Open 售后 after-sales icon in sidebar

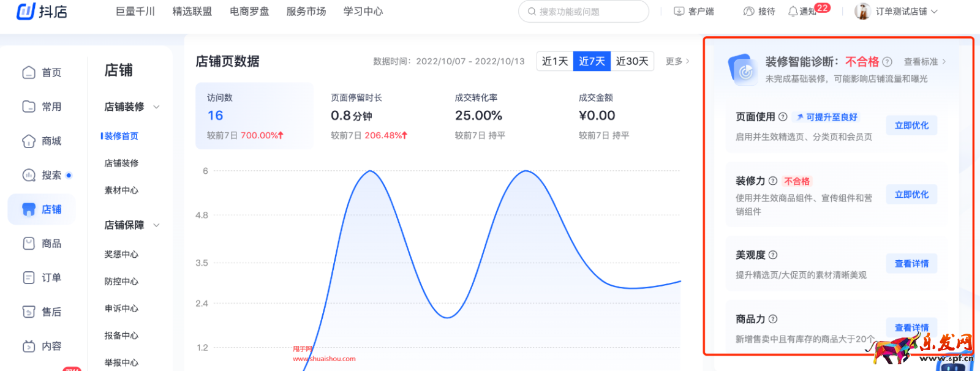point(29,312)
